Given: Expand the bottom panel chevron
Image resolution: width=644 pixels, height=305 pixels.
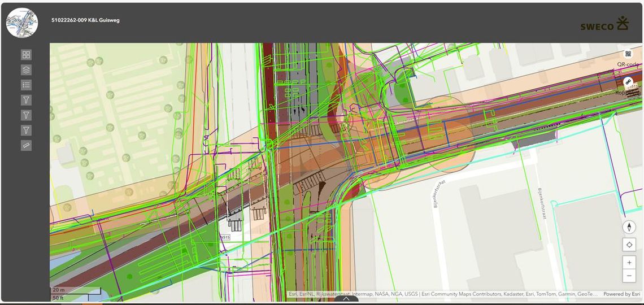Looking at the screenshot, I should (346, 299).
